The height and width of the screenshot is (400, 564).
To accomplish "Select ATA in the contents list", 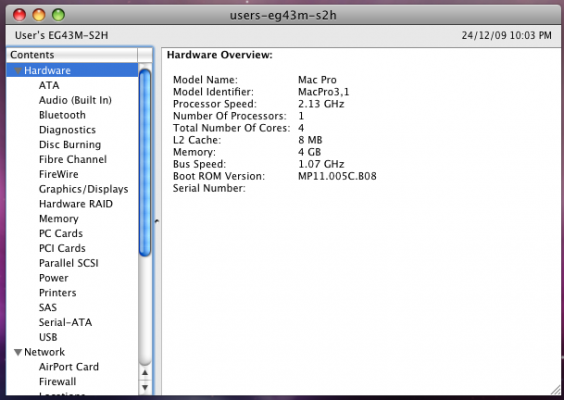I will point(49,85).
